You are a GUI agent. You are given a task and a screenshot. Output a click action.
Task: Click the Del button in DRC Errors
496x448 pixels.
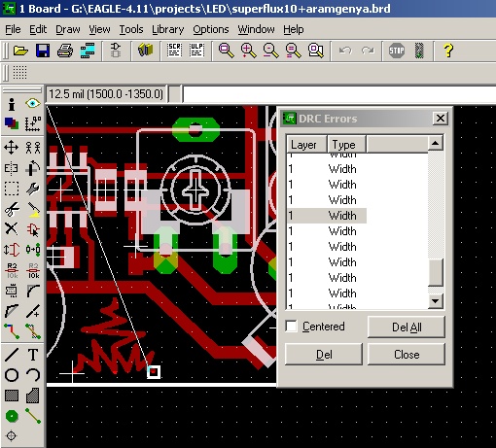tap(324, 355)
